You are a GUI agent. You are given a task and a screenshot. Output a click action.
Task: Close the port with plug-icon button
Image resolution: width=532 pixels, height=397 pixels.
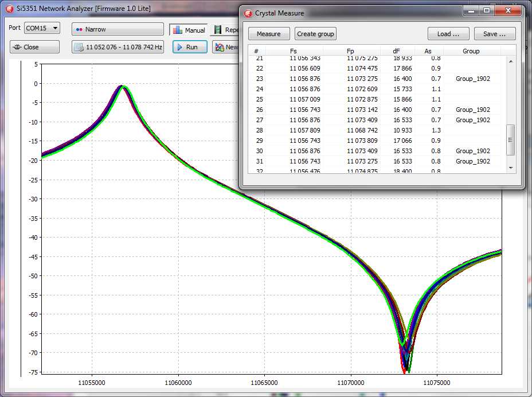pyautogui.click(x=34, y=47)
